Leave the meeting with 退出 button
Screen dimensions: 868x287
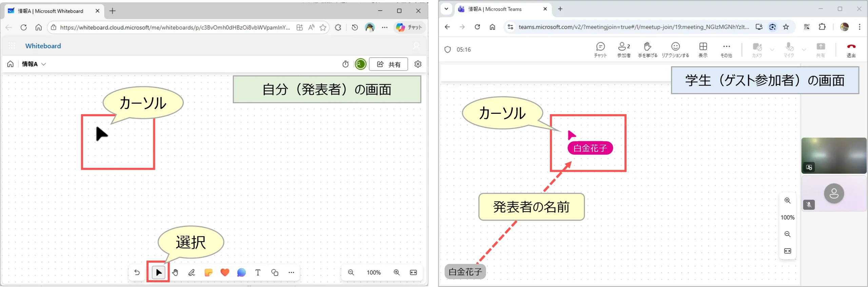[851, 50]
